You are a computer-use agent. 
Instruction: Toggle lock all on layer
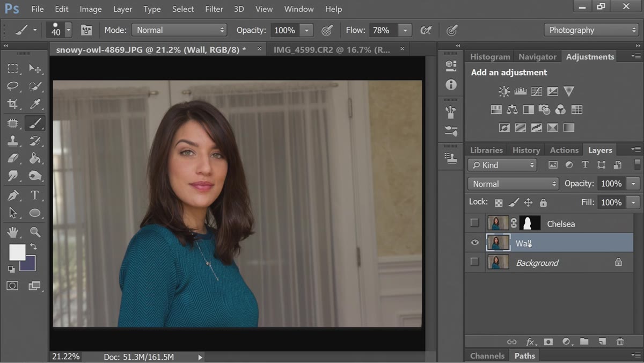(x=543, y=202)
